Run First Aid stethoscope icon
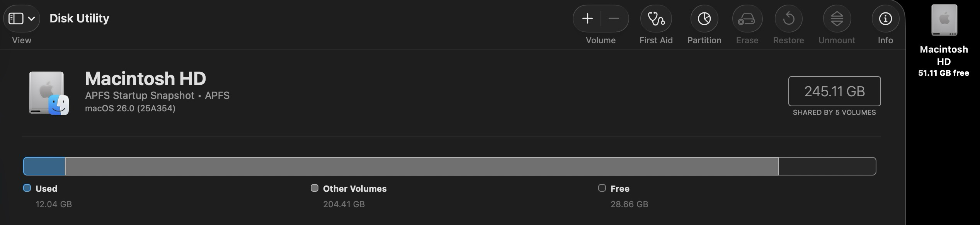 (x=656, y=19)
